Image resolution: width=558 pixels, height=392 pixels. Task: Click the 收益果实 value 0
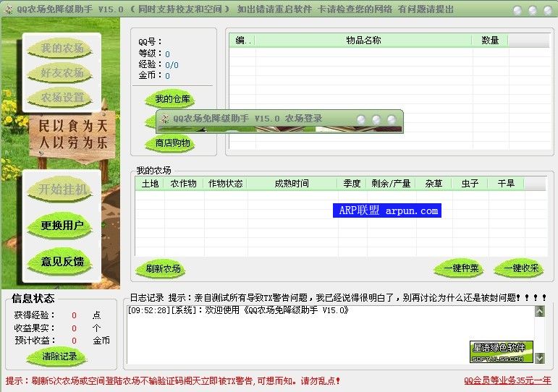[74, 328]
